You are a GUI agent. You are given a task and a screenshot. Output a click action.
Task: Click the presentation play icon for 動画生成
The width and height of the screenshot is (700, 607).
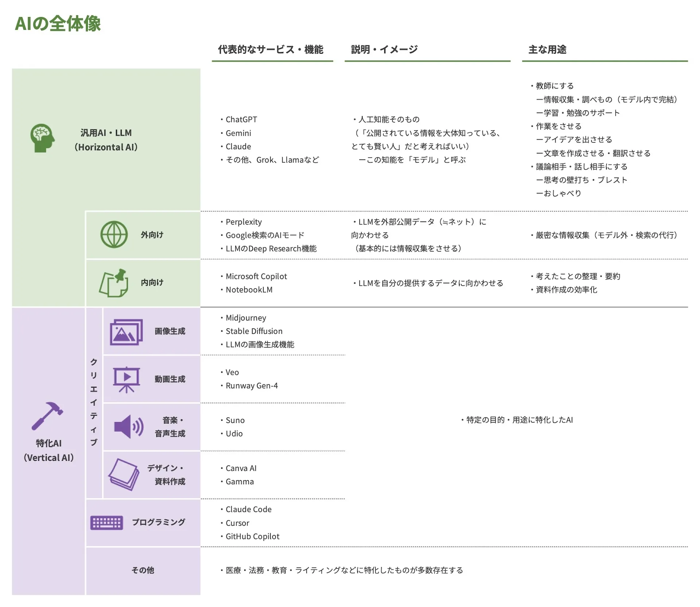[127, 380]
